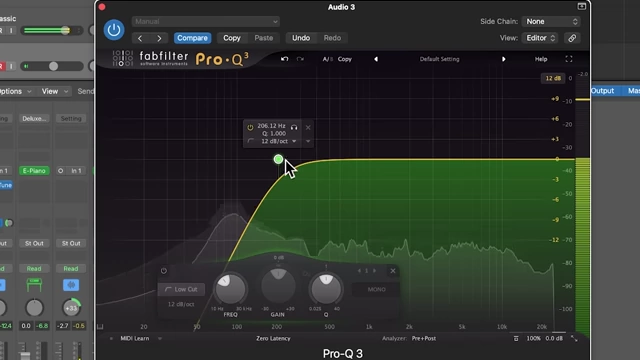This screenshot has width=640, height=360.
Task: Open the View Editor dropdown
Action: tap(540, 38)
